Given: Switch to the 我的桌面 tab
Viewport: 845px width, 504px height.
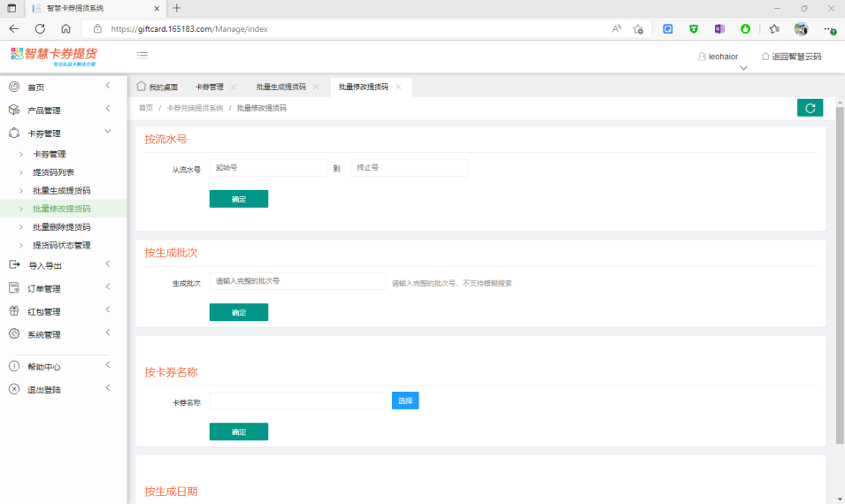Looking at the screenshot, I should click(x=157, y=88).
